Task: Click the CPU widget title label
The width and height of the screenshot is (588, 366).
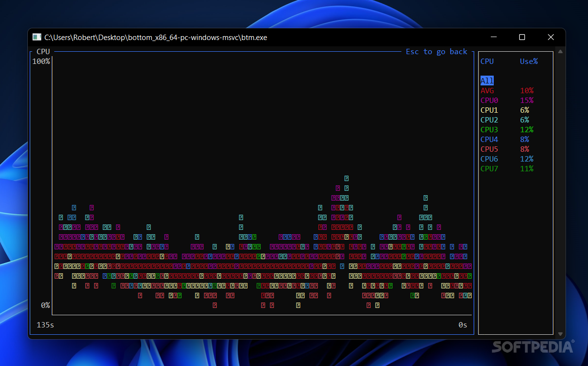Action: click(43, 52)
